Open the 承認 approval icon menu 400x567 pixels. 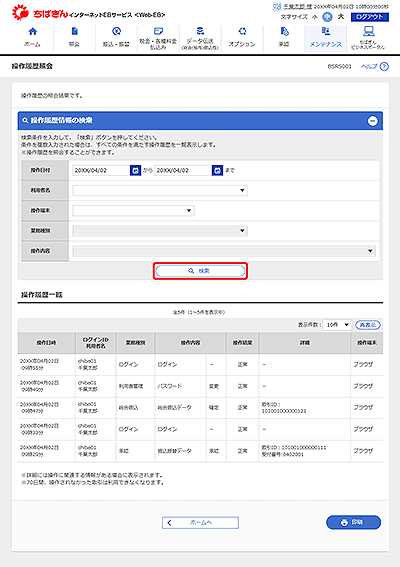click(x=284, y=31)
